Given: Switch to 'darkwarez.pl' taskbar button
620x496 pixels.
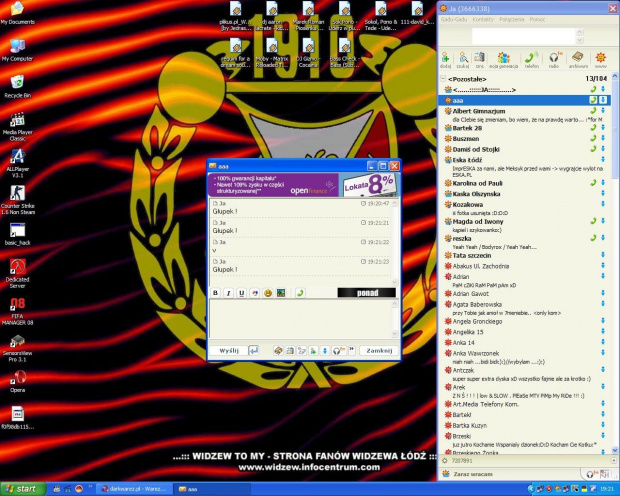Looking at the screenshot, I should point(134,489).
